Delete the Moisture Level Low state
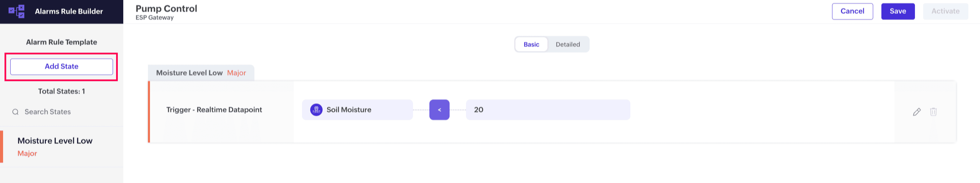980x183 pixels. [x=933, y=112]
